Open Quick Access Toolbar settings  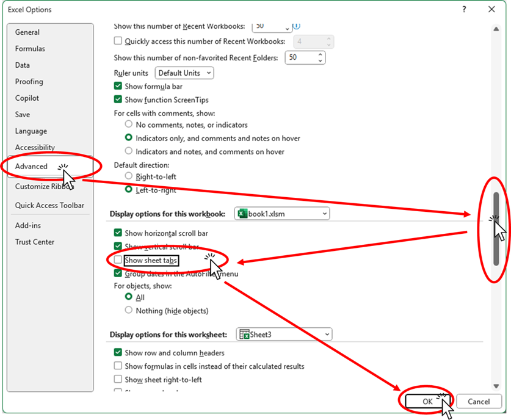[49, 205]
